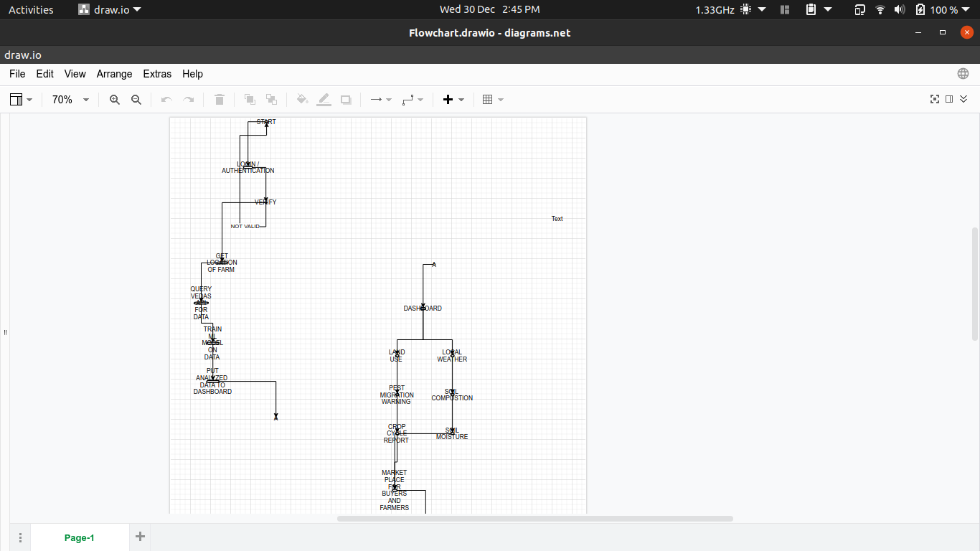Viewport: 980px width, 551px height.
Task: Click the Line Color pencil icon
Action: click(324, 100)
